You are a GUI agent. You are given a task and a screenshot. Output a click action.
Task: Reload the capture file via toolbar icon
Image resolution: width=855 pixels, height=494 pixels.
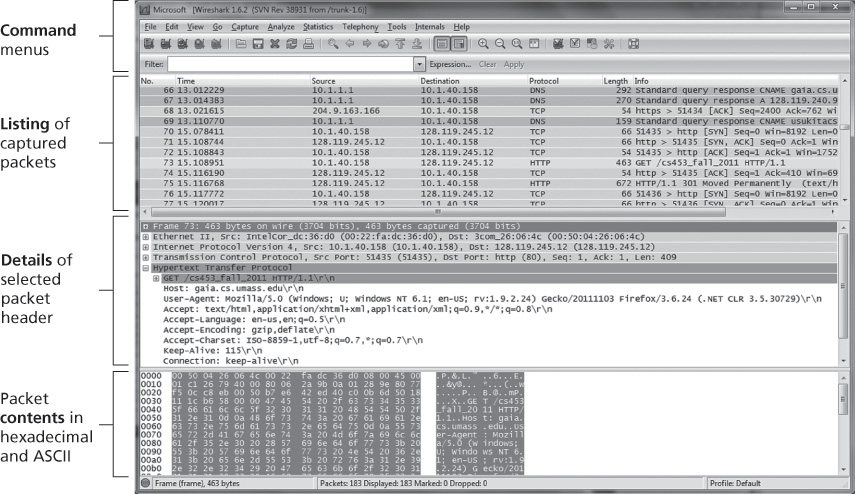pos(291,44)
